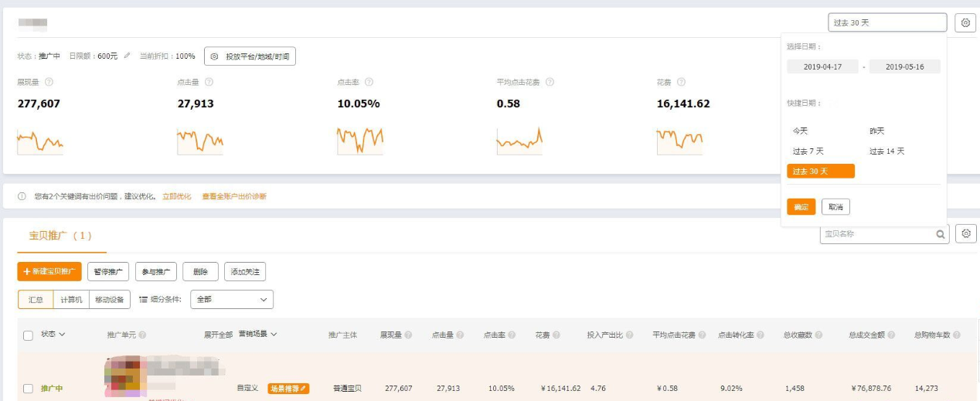Open the 细分条件 全部 dropdown
This screenshot has width=980, height=401.
pos(232,299)
